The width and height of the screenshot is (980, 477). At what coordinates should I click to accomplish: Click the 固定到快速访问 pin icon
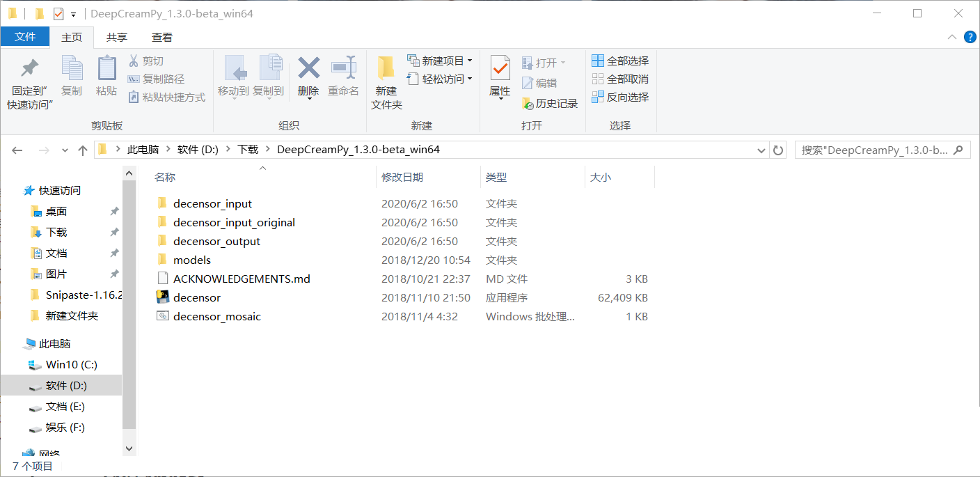pyautogui.click(x=30, y=68)
